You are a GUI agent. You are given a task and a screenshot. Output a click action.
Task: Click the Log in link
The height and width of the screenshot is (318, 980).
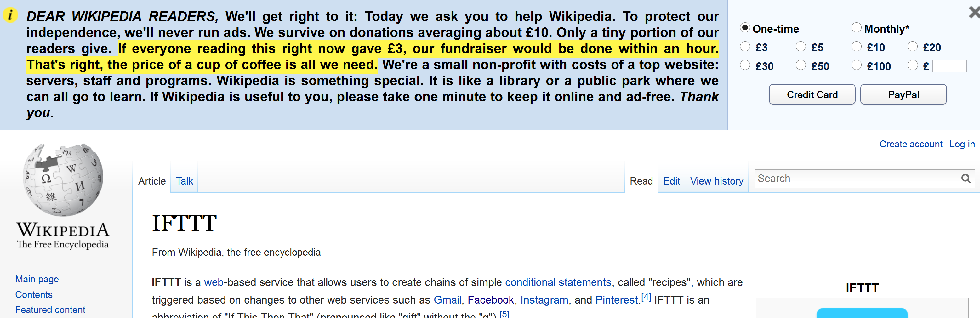point(962,144)
